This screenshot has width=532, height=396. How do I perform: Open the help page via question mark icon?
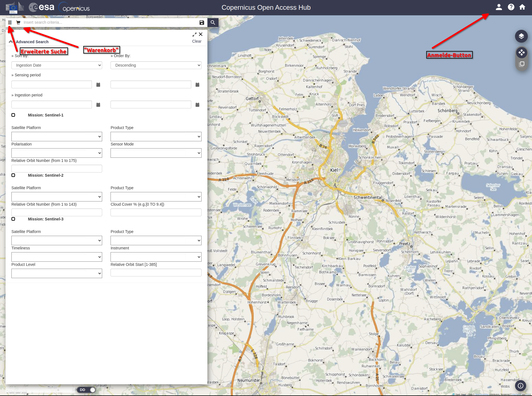coord(511,7)
